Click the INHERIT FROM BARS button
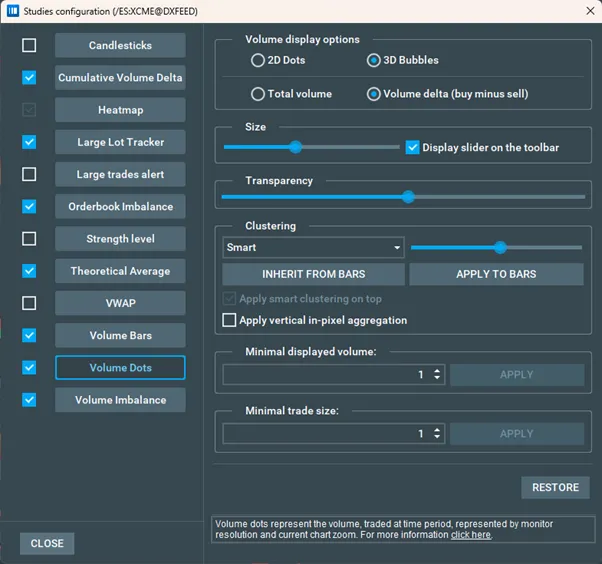602x564 pixels. [x=313, y=274]
